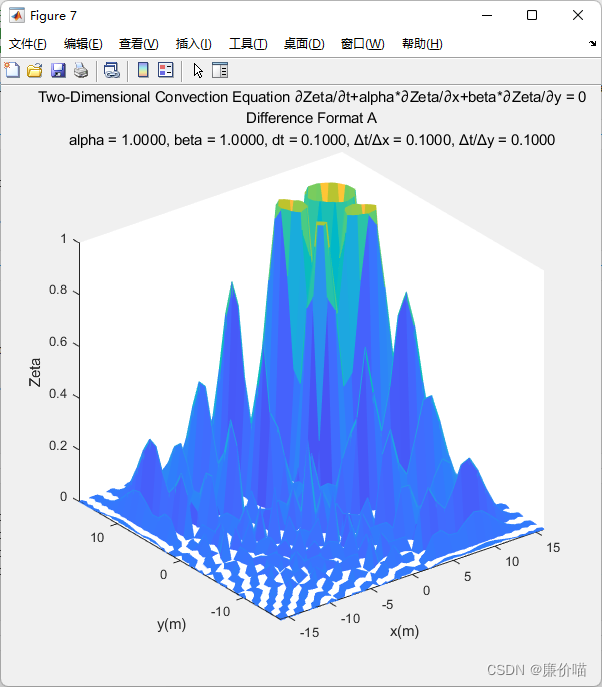Print the figure using the printer icon
The height and width of the screenshot is (687, 602).
81,70
